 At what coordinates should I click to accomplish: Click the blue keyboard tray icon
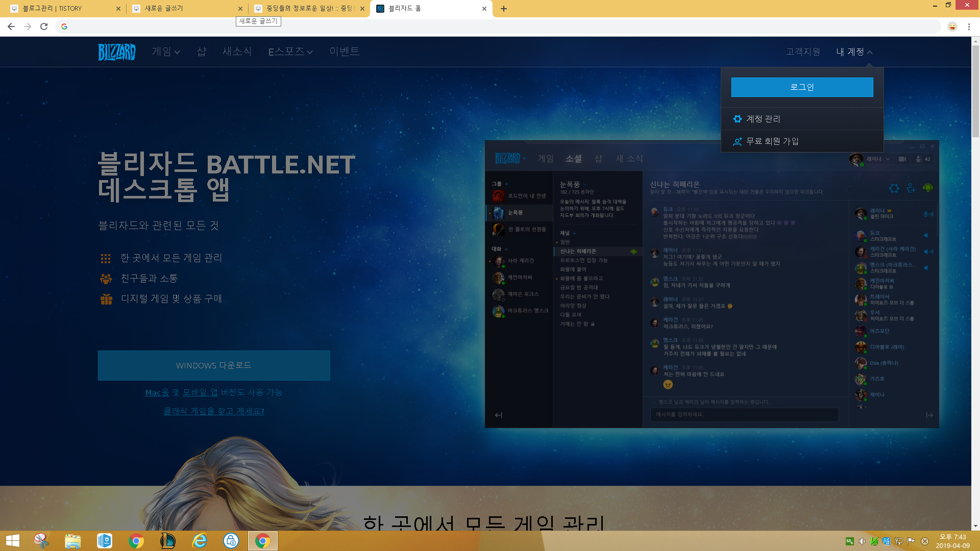point(887,541)
